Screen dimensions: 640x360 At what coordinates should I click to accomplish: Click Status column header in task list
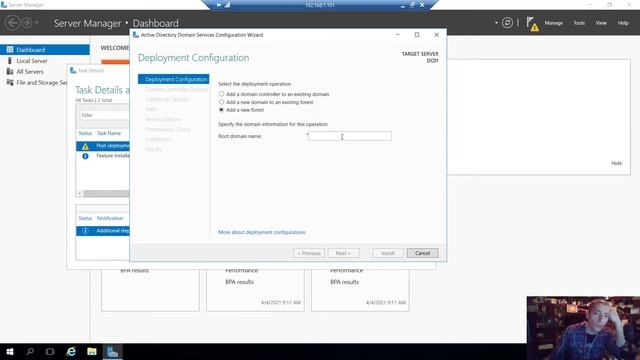[x=85, y=133]
